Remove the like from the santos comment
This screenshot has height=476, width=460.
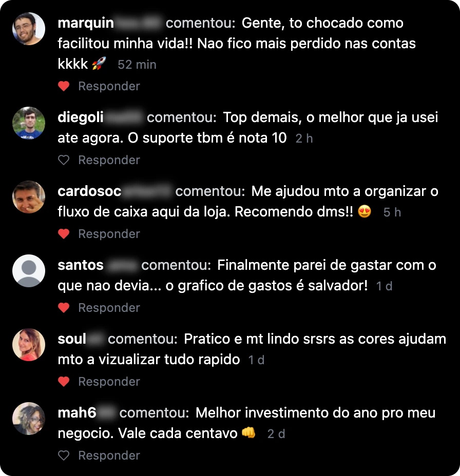pos(64,308)
